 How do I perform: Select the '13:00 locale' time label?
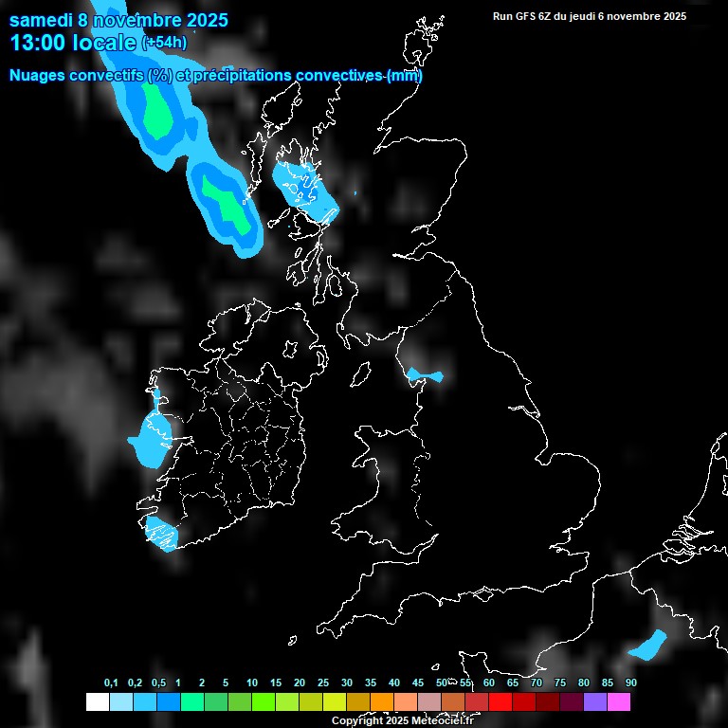(x=73, y=43)
